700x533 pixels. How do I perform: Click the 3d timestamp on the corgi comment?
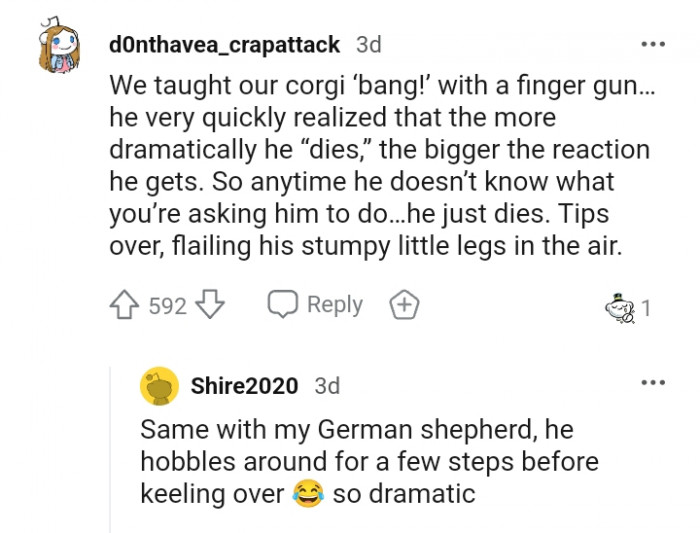click(x=368, y=45)
